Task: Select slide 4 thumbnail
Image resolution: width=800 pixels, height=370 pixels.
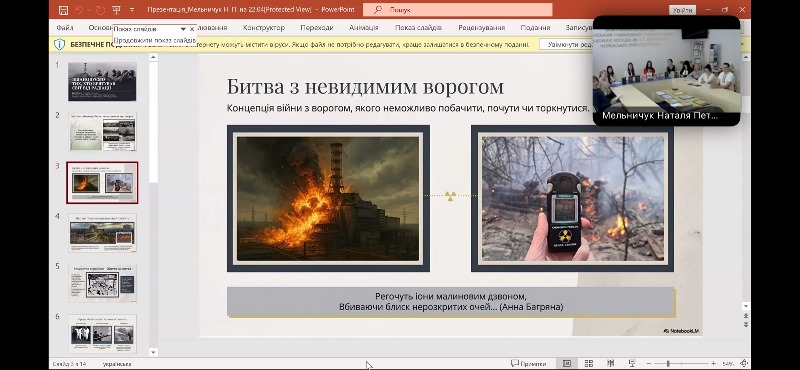Action: click(x=102, y=233)
